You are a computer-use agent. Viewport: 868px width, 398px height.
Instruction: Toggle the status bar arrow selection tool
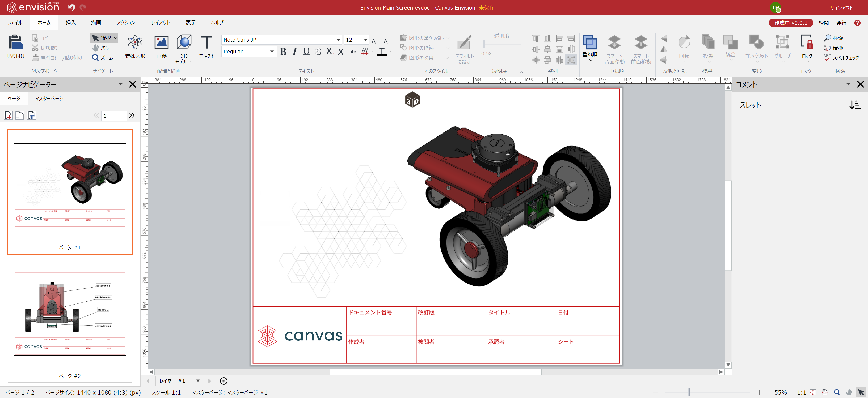click(861, 392)
